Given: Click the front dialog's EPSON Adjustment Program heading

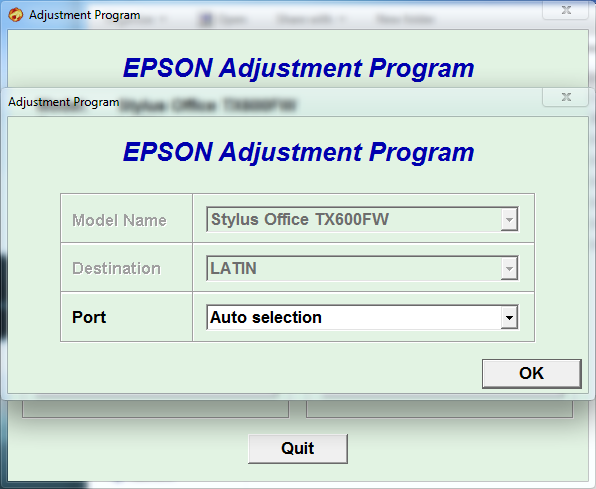Looking at the screenshot, I should [x=298, y=152].
